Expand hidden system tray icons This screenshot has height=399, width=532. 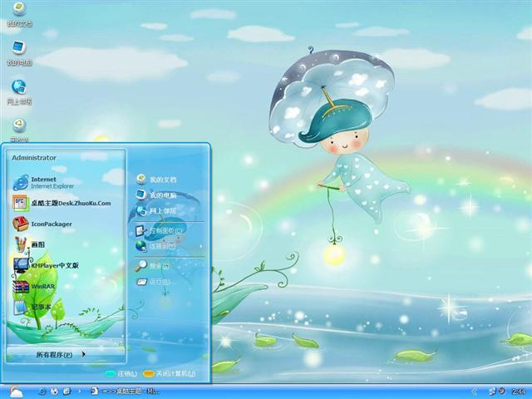[475, 392]
